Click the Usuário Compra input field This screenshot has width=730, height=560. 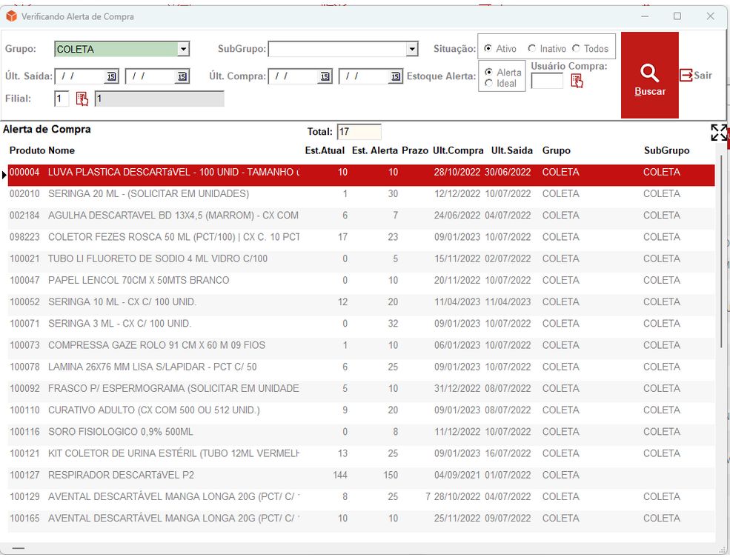point(547,81)
